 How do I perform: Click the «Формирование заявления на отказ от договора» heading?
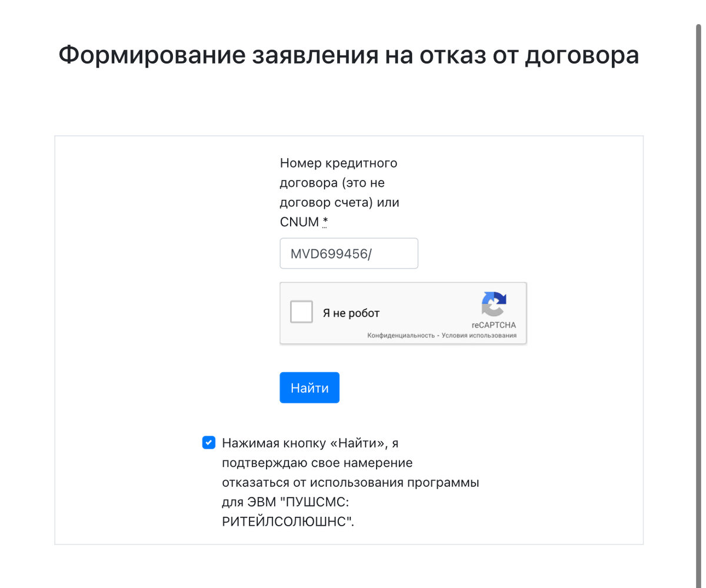tap(349, 55)
